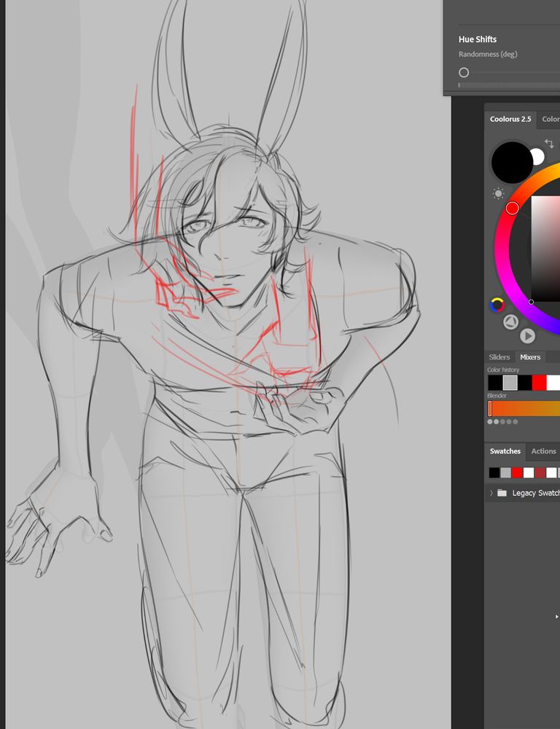
Task: Click the circular play arrow icon in Coolorus
Action: pyautogui.click(x=527, y=335)
